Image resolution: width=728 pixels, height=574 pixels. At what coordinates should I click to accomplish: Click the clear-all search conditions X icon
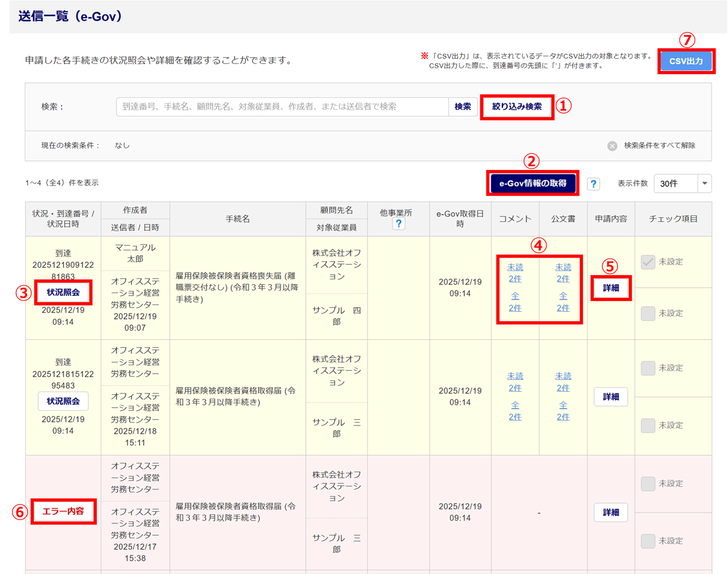(x=612, y=146)
